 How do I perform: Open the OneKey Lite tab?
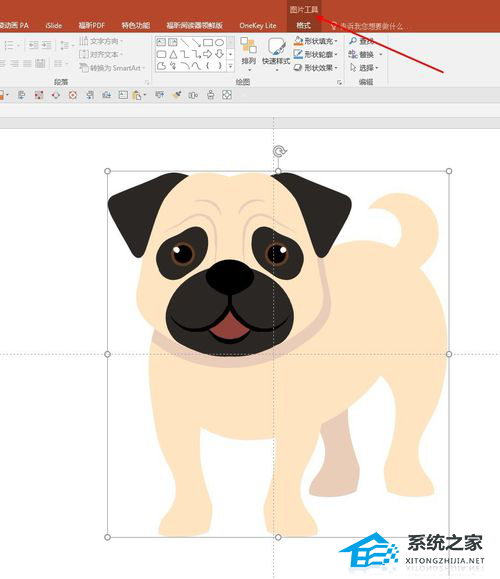[x=258, y=25]
